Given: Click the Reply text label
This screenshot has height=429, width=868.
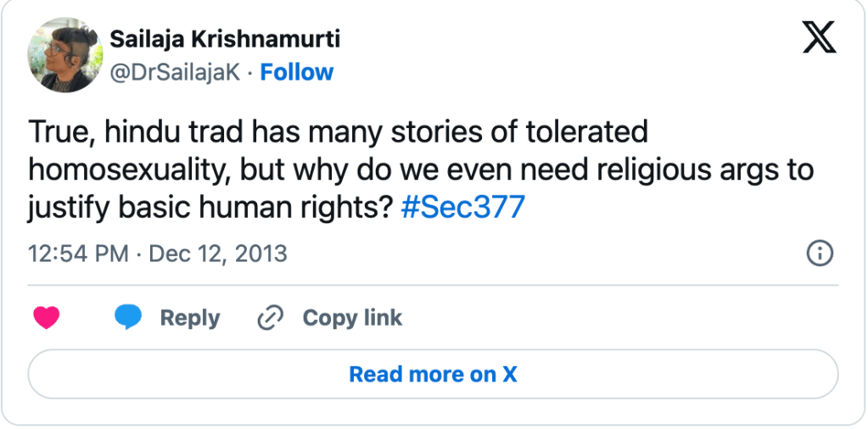Looking at the screenshot, I should [190, 318].
